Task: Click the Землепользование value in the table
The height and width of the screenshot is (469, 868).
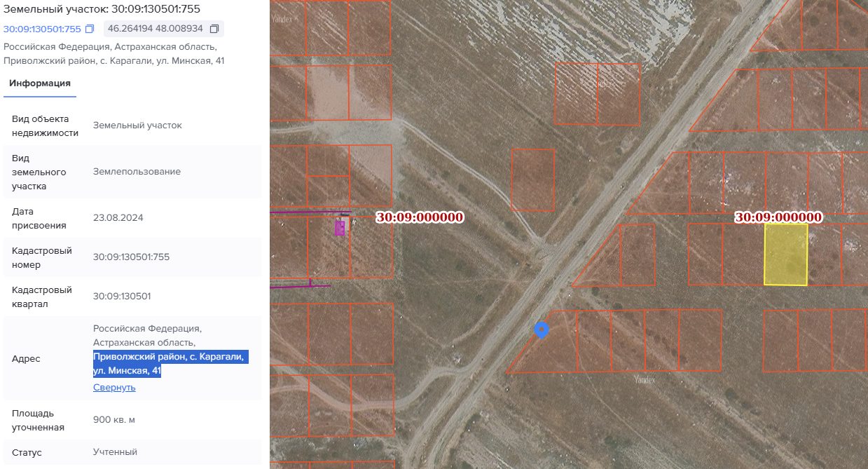Action: pyautogui.click(x=137, y=172)
